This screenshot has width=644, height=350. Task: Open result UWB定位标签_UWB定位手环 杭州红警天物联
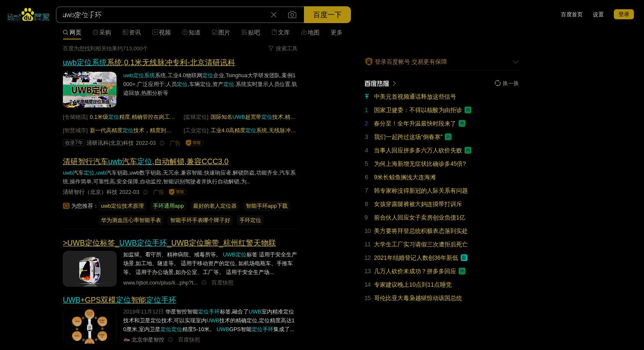point(169,243)
